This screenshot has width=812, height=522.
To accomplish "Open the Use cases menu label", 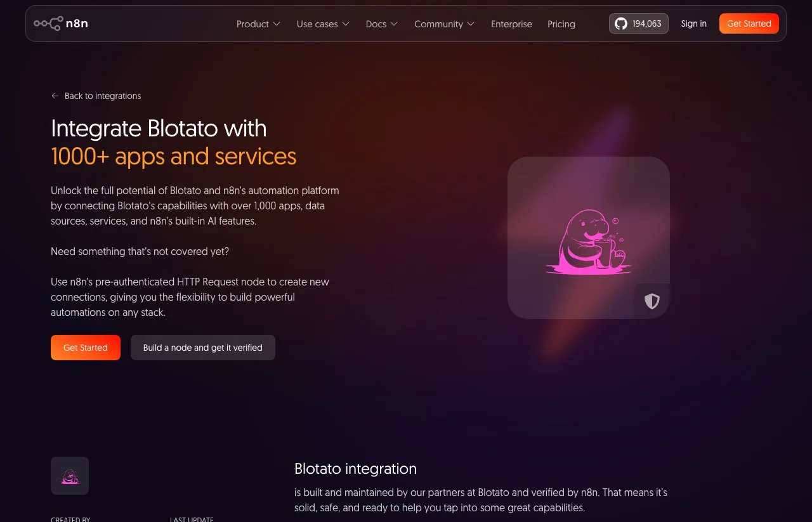I will pyautogui.click(x=317, y=24).
